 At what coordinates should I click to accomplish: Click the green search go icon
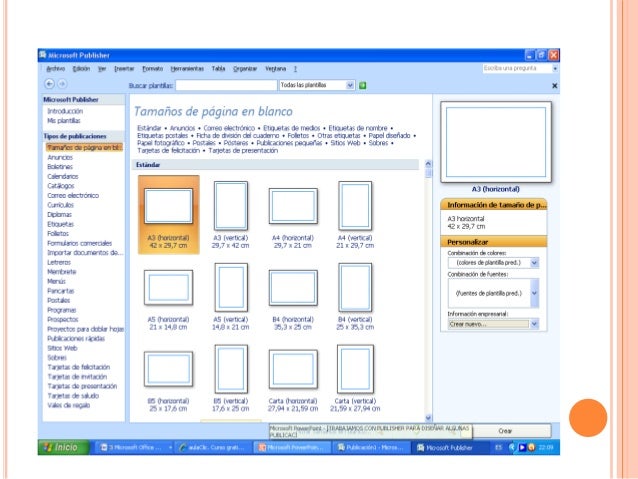(x=363, y=85)
